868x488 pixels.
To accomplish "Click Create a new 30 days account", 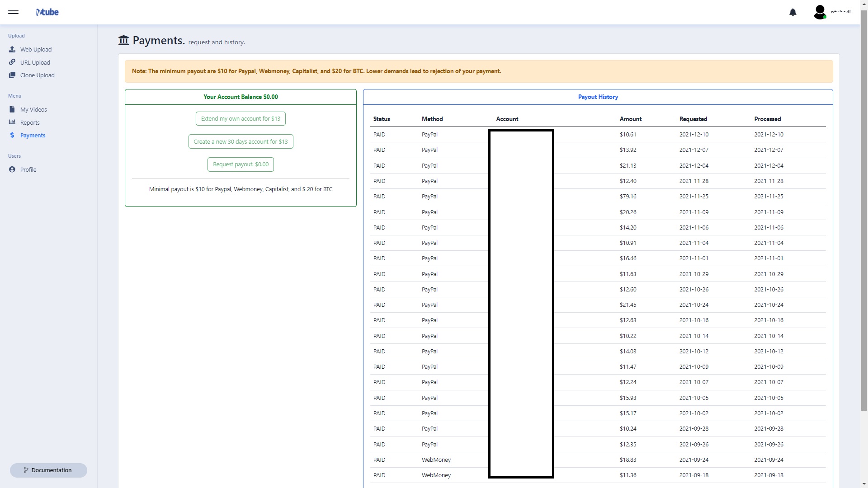I will pos(241,141).
